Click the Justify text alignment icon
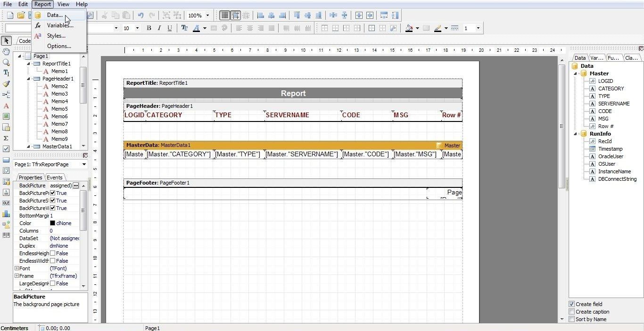The height and width of the screenshot is (331, 644). (x=272, y=28)
